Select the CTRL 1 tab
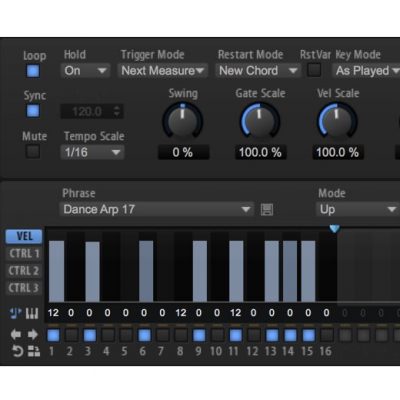 click(x=24, y=254)
